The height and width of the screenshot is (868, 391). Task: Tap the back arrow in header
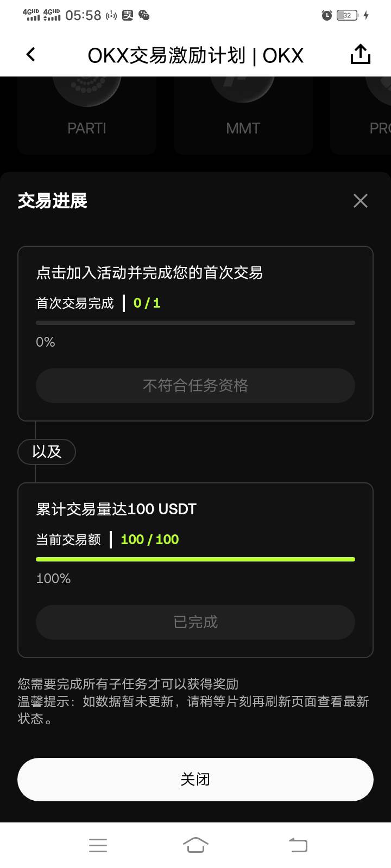[x=31, y=54]
